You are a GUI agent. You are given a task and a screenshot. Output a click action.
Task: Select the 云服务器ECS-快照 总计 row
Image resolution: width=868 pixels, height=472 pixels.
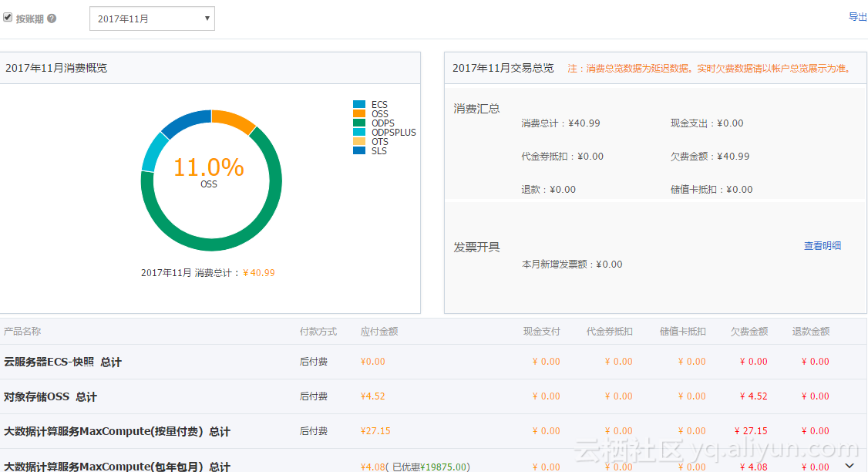click(433, 362)
